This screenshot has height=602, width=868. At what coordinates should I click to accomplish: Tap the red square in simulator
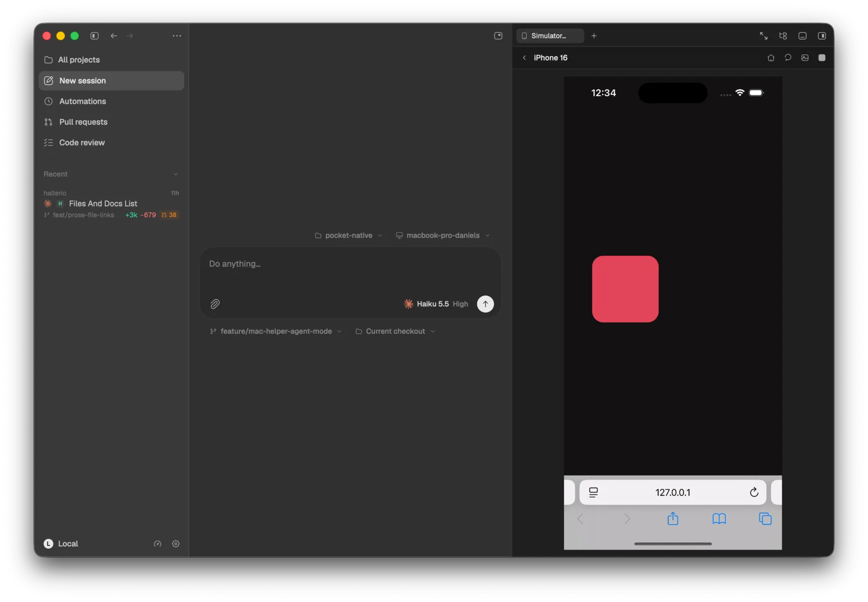pyautogui.click(x=625, y=289)
